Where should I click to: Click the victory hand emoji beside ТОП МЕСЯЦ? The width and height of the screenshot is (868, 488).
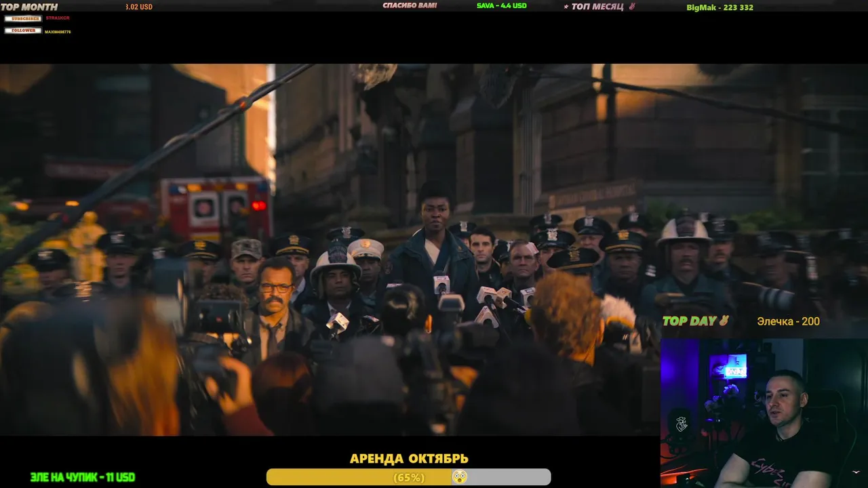pyautogui.click(x=632, y=6)
